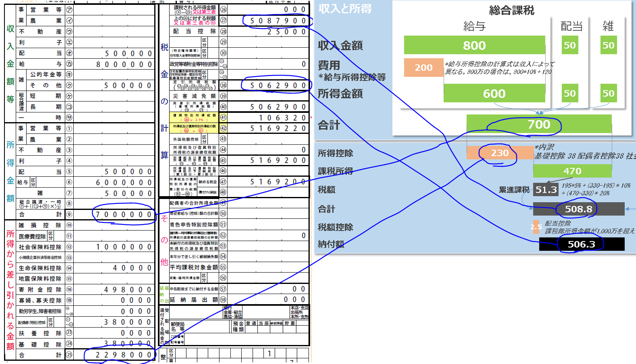Select the 500000 amount in the 配当 ㋔ row
Viewport: 636px width, 364px height.
(128, 53)
